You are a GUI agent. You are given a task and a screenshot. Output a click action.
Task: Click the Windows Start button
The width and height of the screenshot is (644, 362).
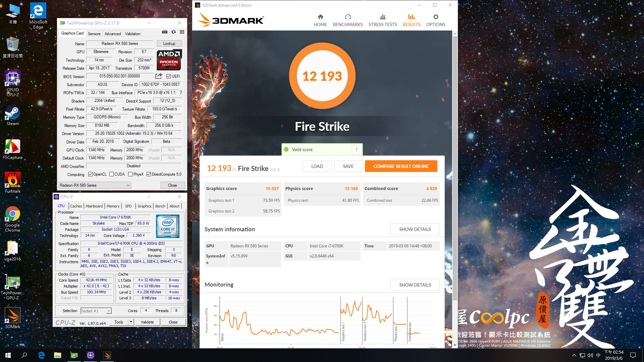(8, 355)
